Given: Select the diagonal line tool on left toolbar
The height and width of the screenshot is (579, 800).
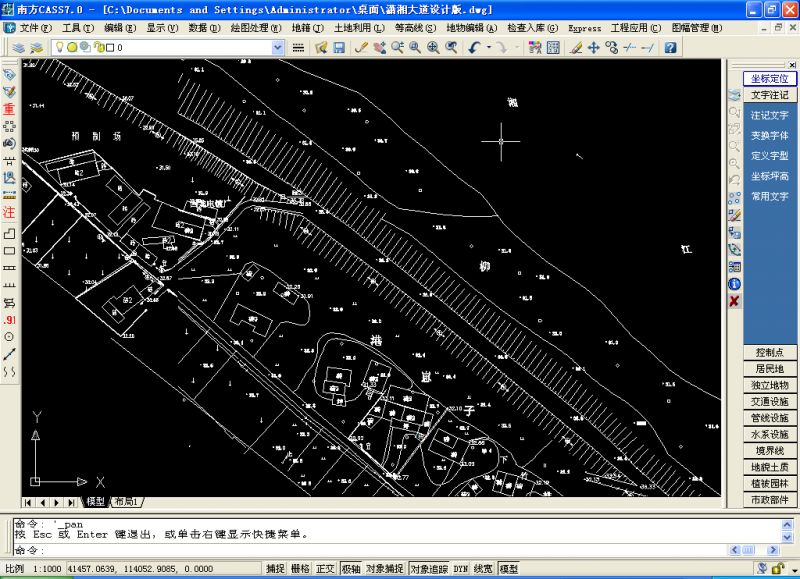Looking at the screenshot, I should pyautogui.click(x=9, y=354).
